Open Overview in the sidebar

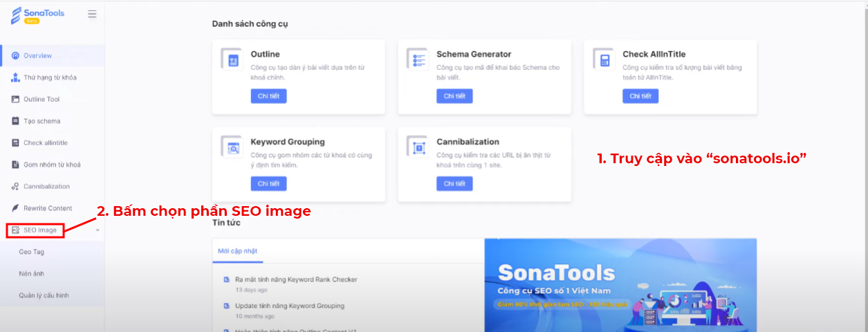pyautogui.click(x=53, y=55)
